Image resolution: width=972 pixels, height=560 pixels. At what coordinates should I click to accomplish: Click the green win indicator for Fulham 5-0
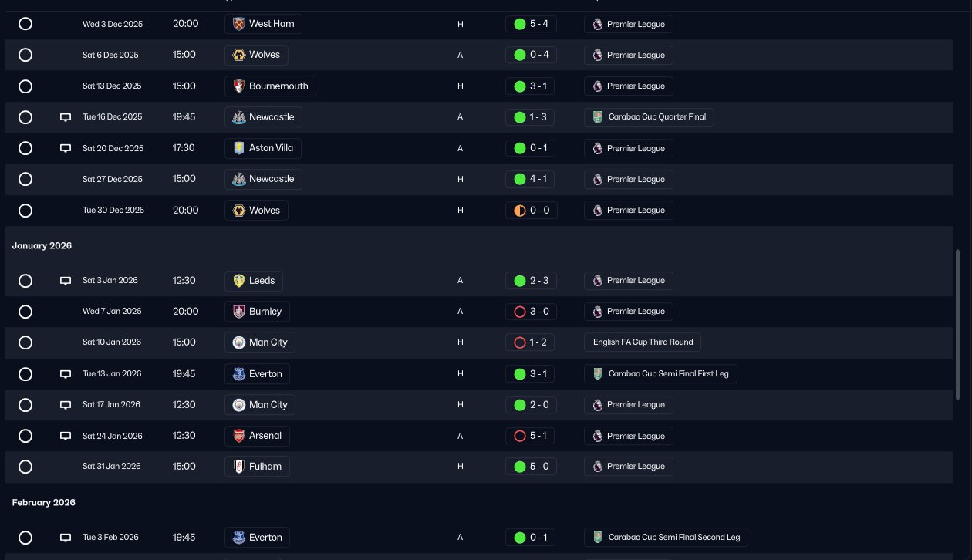point(520,467)
